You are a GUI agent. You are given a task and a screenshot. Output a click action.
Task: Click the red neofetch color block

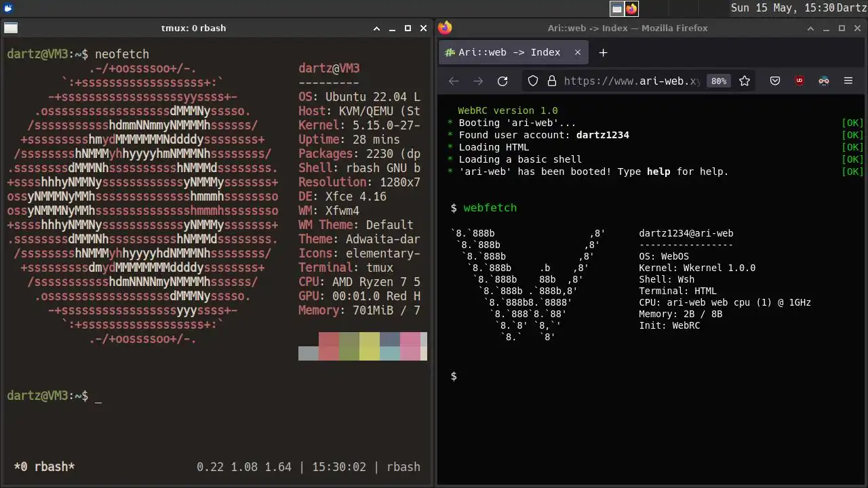coord(329,346)
